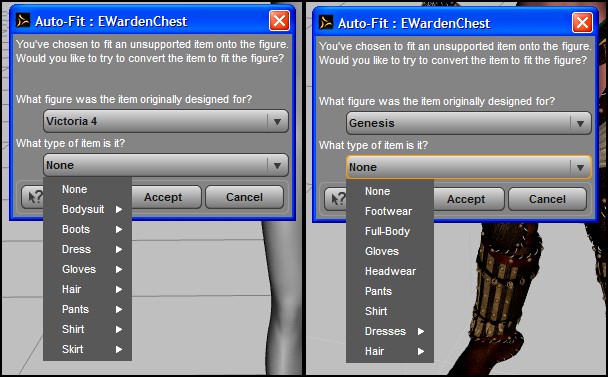The height and width of the screenshot is (377, 608).
Task: Choose Shirt in the right item type list
Action: 390,311
